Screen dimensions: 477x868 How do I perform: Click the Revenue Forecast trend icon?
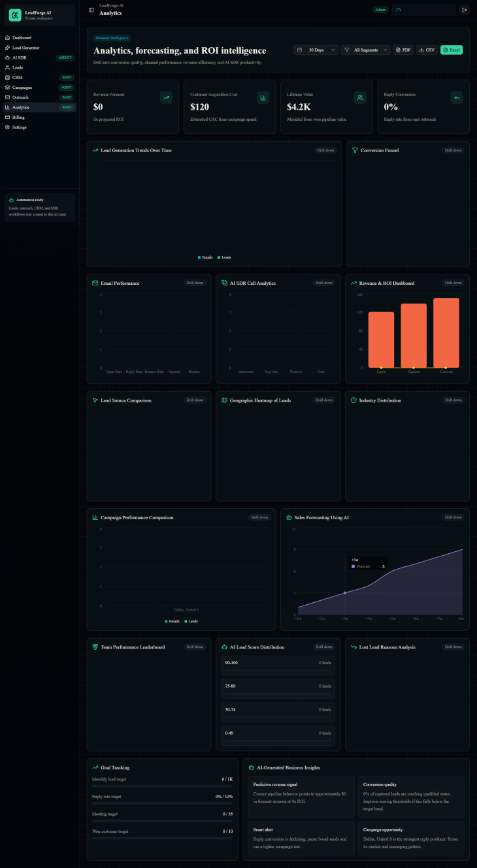pyautogui.click(x=167, y=97)
